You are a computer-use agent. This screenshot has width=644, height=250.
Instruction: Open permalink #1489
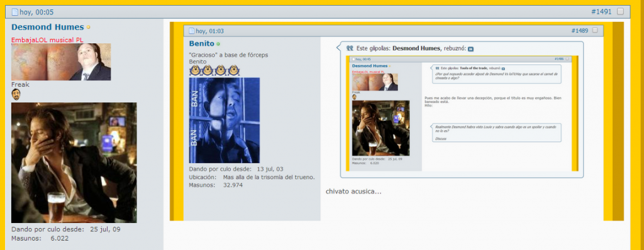(x=579, y=31)
